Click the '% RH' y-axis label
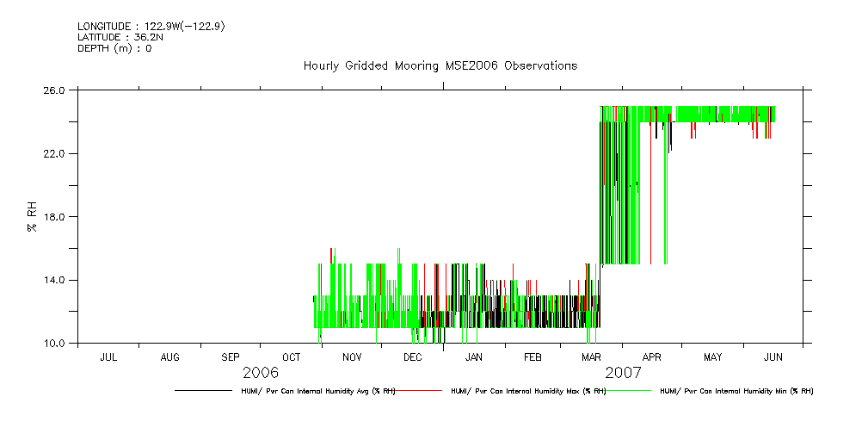This screenshot has width=868, height=434. [32, 216]
